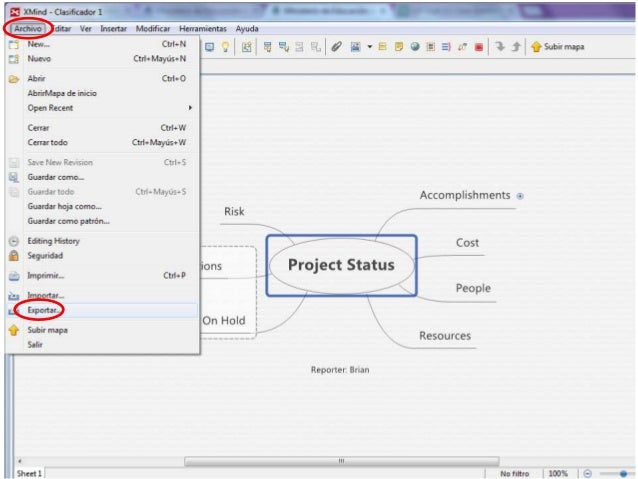Click the insert image toolbar icon

point(355,47)
